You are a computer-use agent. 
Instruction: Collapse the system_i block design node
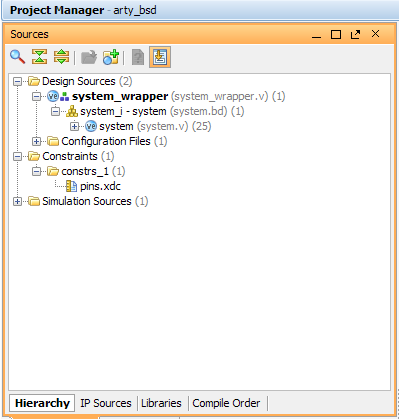click(x=55, y=111)
